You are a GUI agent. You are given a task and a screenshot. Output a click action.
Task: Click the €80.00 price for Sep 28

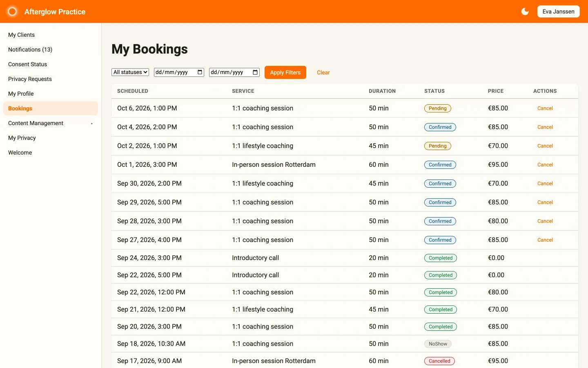coord(498,221)
